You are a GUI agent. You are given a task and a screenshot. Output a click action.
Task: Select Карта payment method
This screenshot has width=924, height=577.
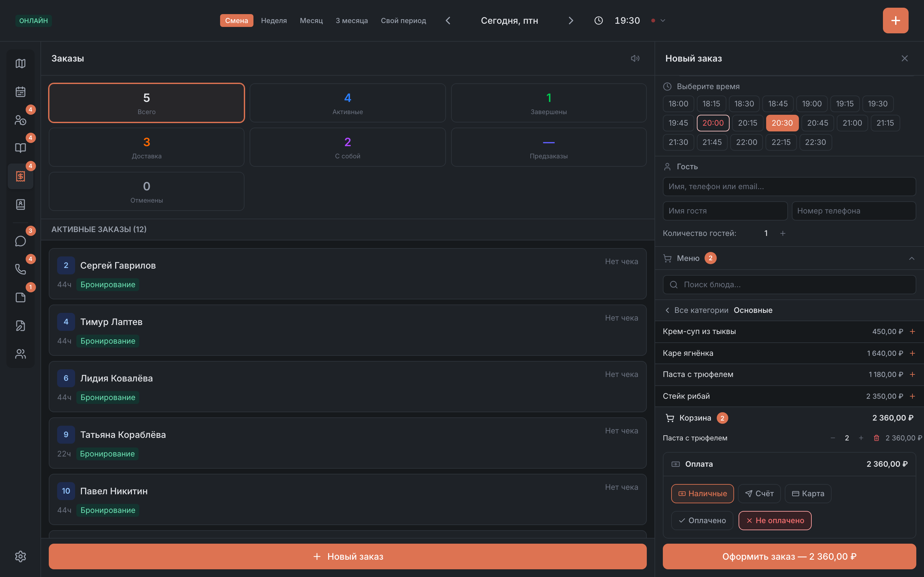[808, 493]
